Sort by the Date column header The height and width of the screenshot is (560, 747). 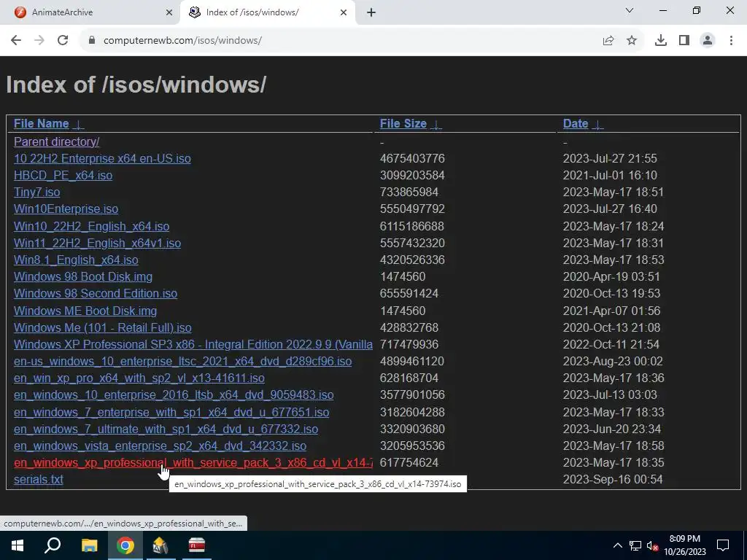[576, 123]
